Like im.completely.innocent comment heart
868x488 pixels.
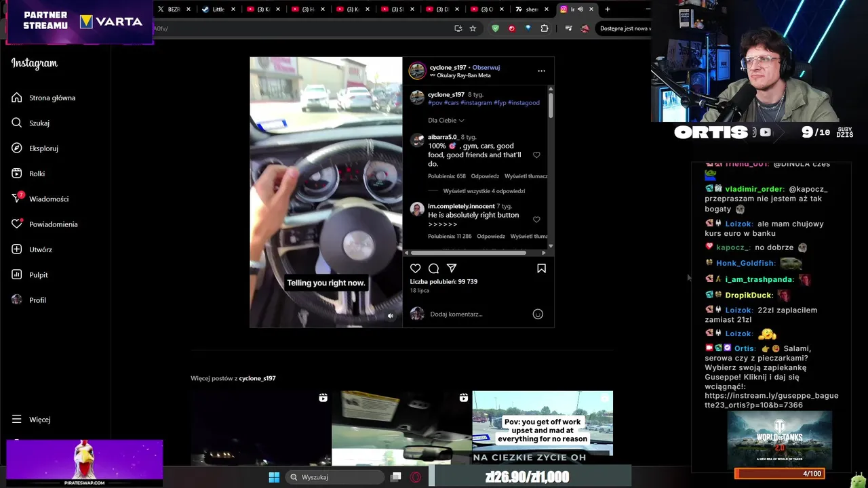536,220
